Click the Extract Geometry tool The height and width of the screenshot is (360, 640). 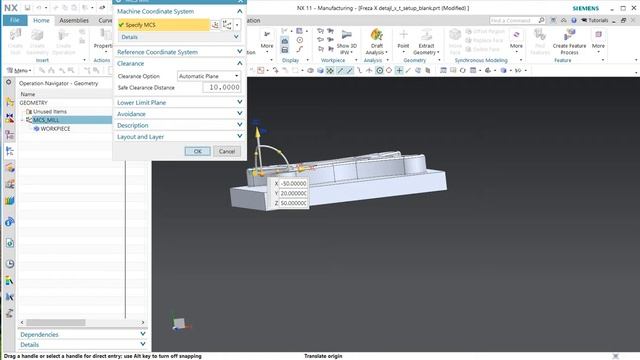[x=426, y=42]
